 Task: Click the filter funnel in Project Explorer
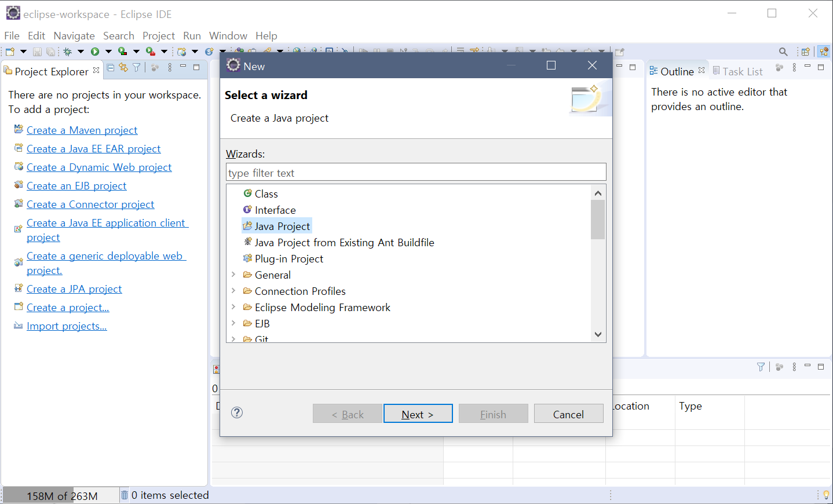pyautogui.click(x=137, y=68)
